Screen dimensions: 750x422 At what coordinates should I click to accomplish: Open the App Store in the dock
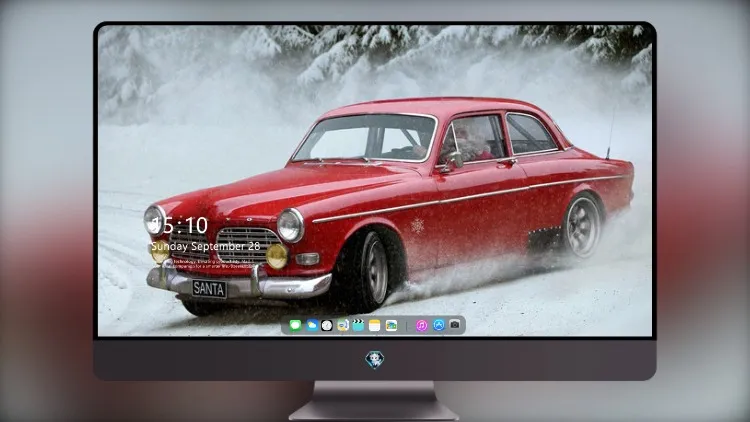pos(439,325)
